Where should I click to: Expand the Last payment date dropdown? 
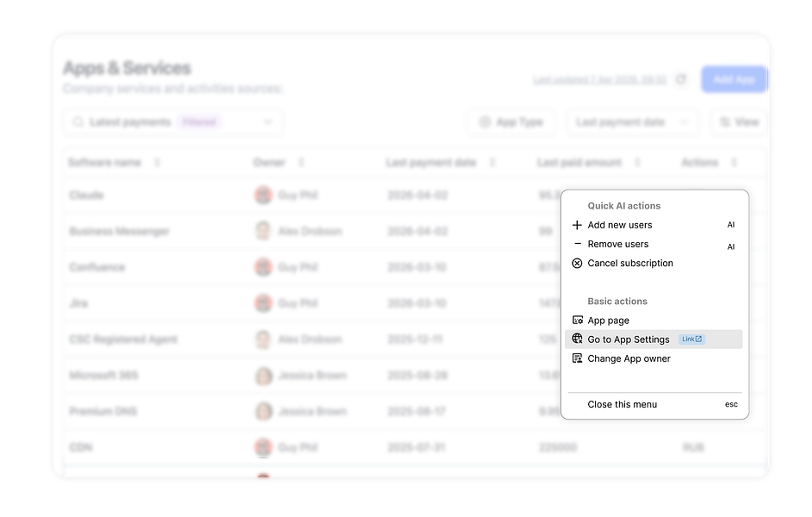632,122
